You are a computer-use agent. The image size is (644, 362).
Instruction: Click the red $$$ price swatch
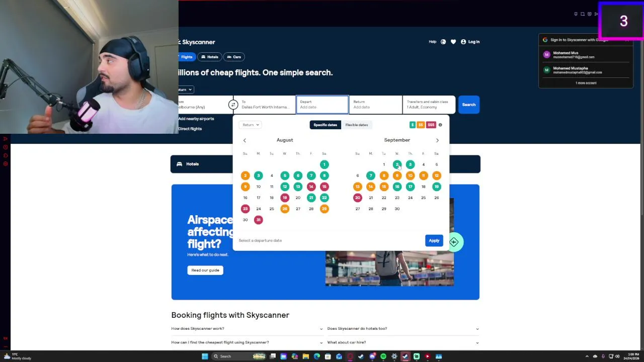pos(431,125)
